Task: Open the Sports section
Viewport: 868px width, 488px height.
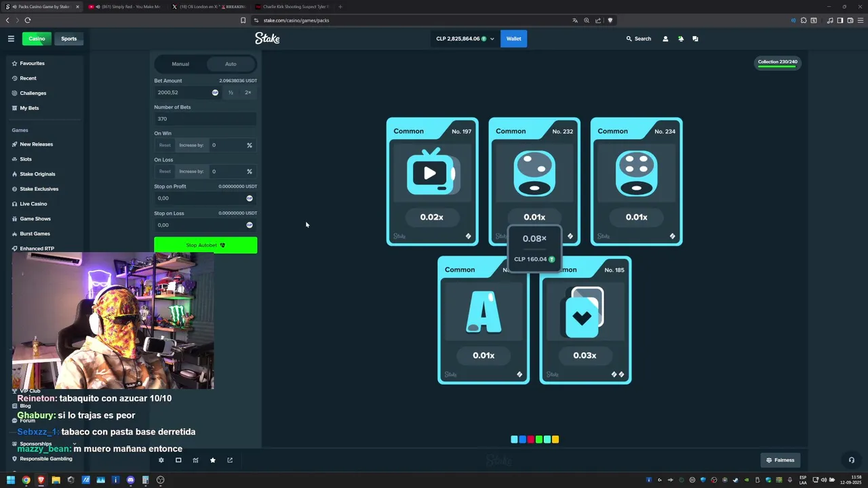Action: coord(69,39)
